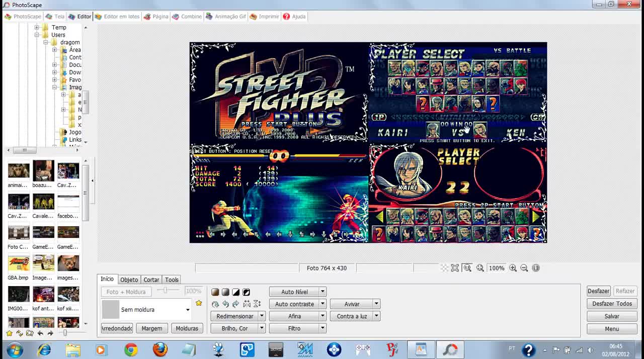Click the Arredondado button
The height and width of the screenshot is (359, 644).
[117, 328]
